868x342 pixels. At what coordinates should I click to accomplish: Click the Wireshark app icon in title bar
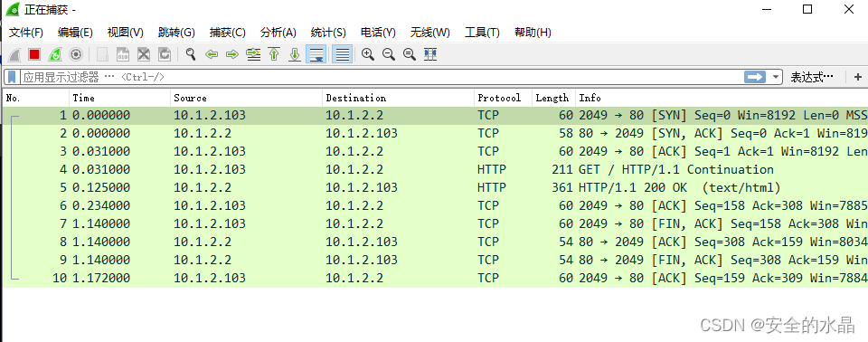coord(12,9)
